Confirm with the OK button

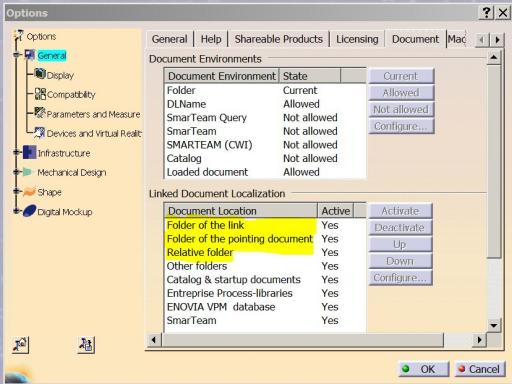[x=424, y=369]
